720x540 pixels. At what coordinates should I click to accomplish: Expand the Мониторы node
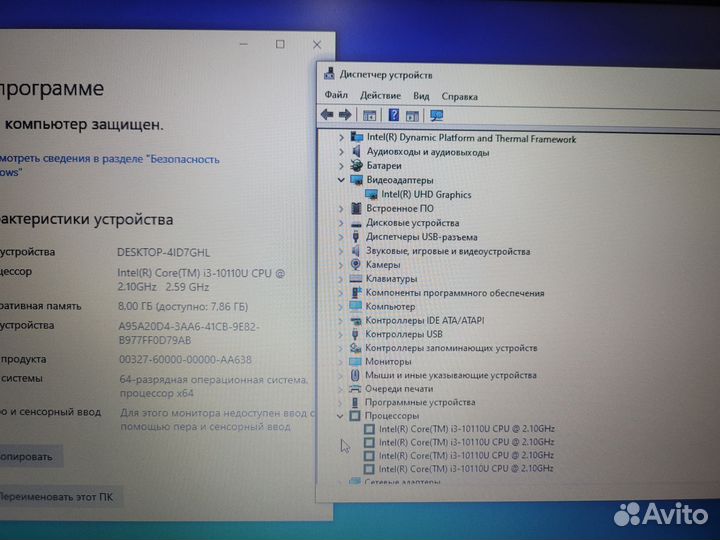340,362
